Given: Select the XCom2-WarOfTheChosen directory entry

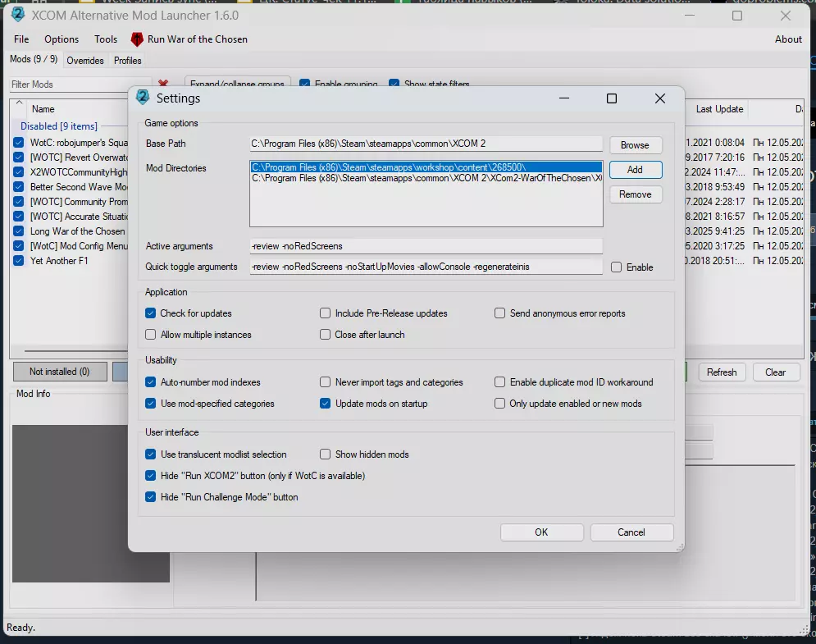Looking at the screenshot, I should [426, 178].
